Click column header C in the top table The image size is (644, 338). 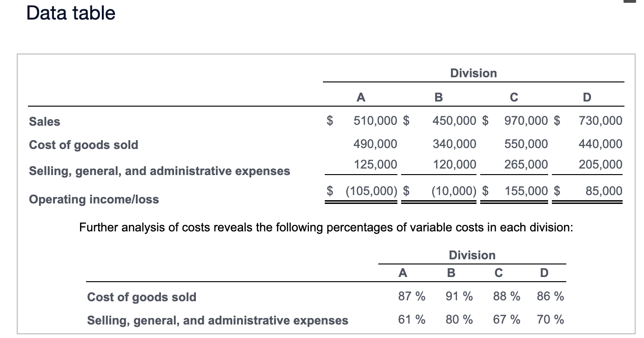click(514, 97)
